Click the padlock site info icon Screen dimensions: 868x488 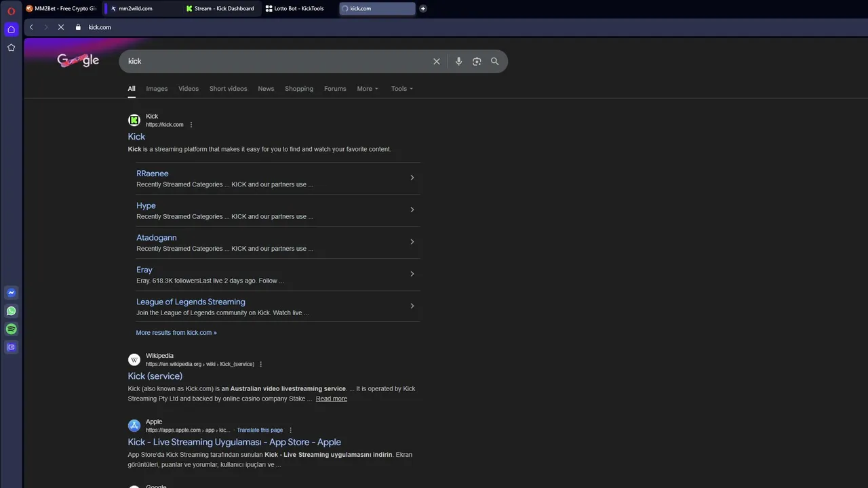click(x=78, y=27)
